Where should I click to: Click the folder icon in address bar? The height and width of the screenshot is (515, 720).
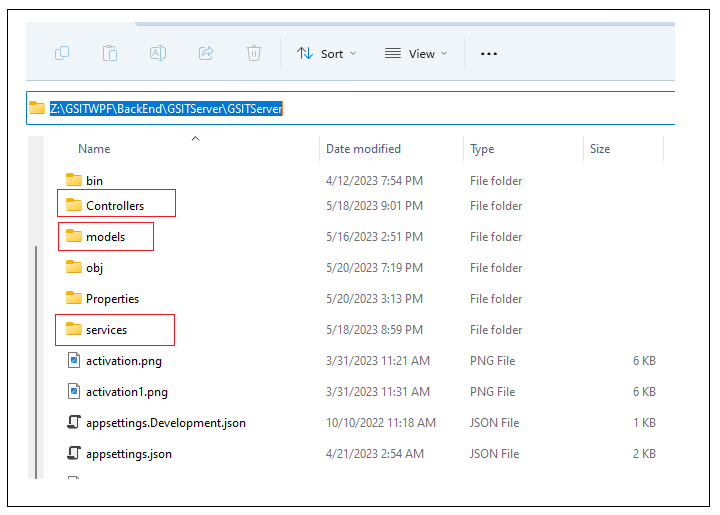pyautogui.click(x=37, y=108)
